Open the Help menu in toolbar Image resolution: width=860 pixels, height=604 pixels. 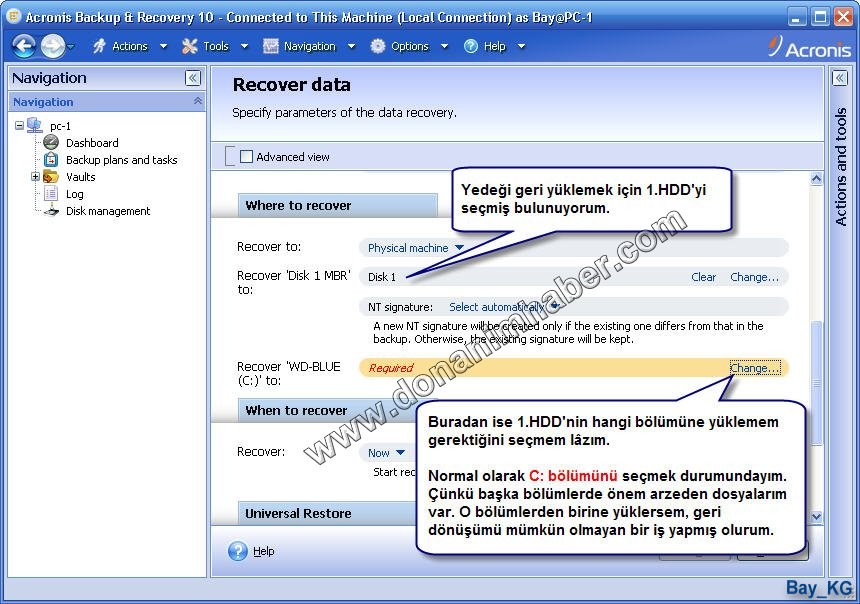coord(494,46)
